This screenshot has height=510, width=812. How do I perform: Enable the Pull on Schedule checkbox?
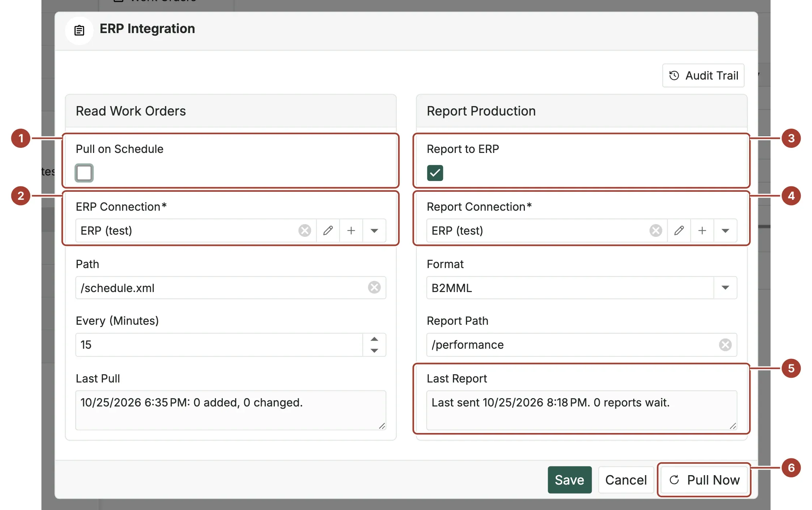click(84, 173)
